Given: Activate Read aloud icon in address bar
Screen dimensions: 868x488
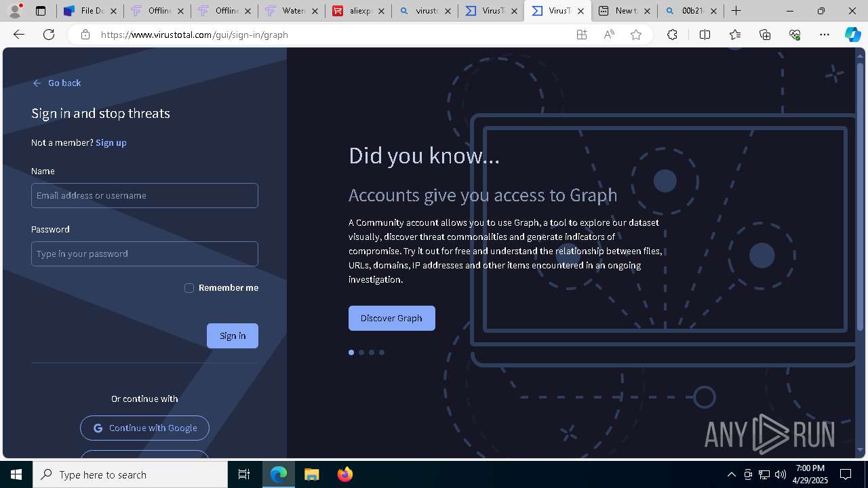Looking at the screenshot, I should (x=609, y=35).
